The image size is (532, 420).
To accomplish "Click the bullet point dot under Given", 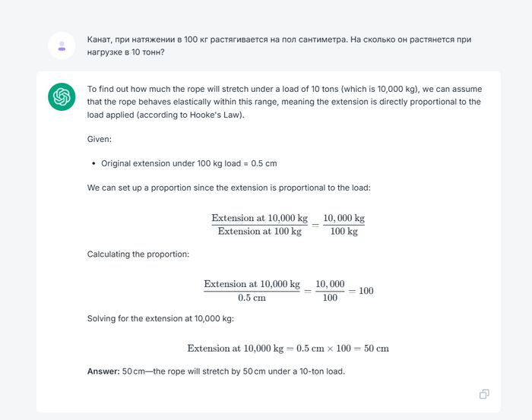I will (x=93, y=163).
